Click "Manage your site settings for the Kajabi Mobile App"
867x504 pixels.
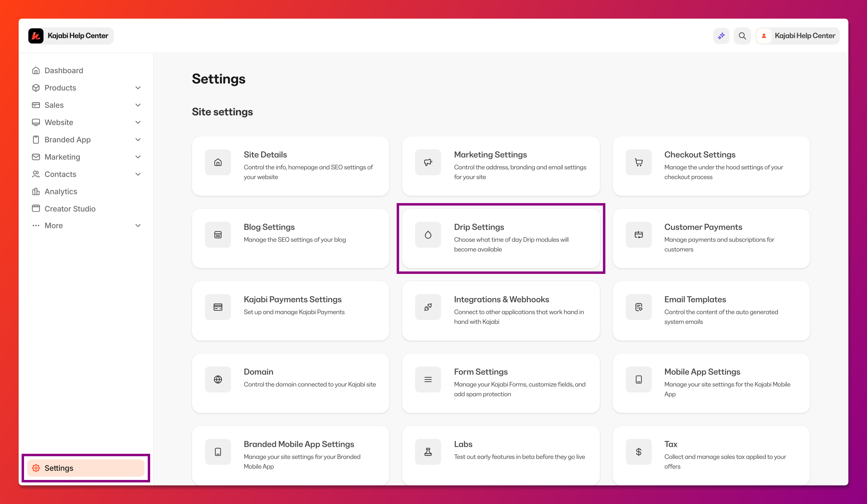[x=727, y=389]
